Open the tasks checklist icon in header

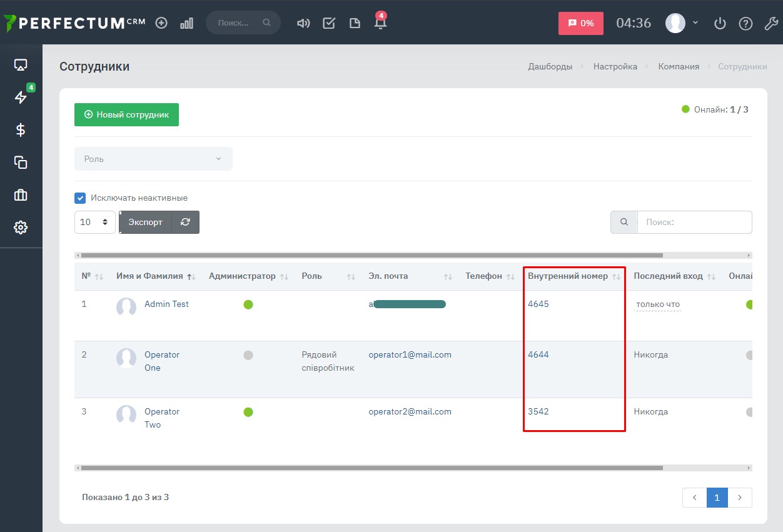pos(329,24)
